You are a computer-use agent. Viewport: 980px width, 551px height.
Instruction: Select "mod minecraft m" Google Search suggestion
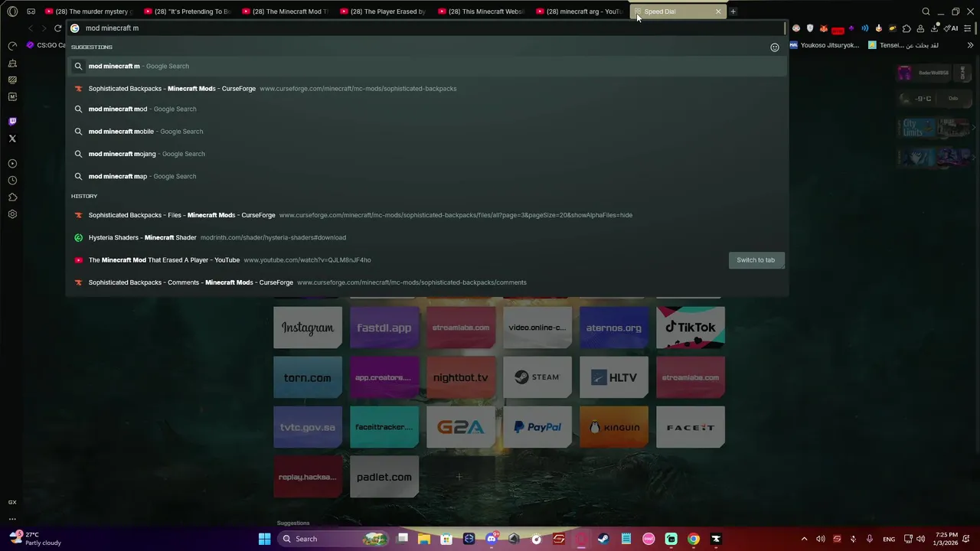pos(426,66)
